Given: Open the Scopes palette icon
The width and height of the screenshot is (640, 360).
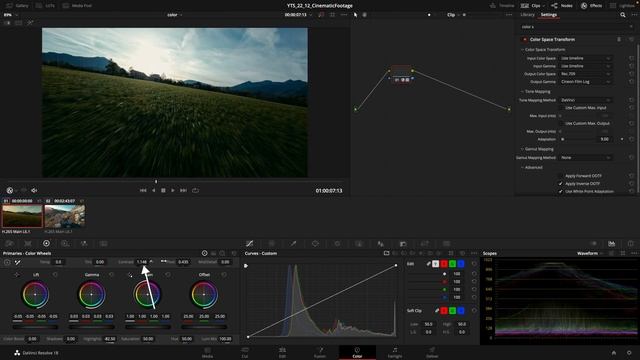Looking at the screenshot, I should (x=611, y=244).
